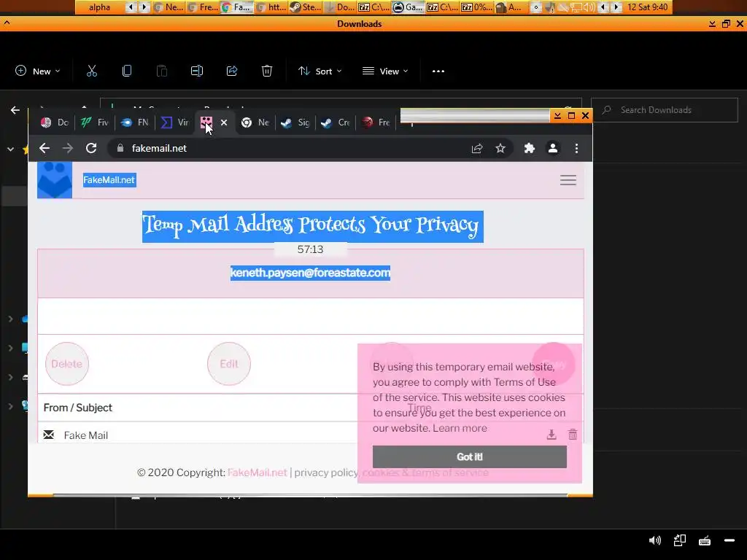Expand the bottommost chevron in Explorer's tree
The image size is (747, 560).
pyautogui.click(x=10, y=406)
